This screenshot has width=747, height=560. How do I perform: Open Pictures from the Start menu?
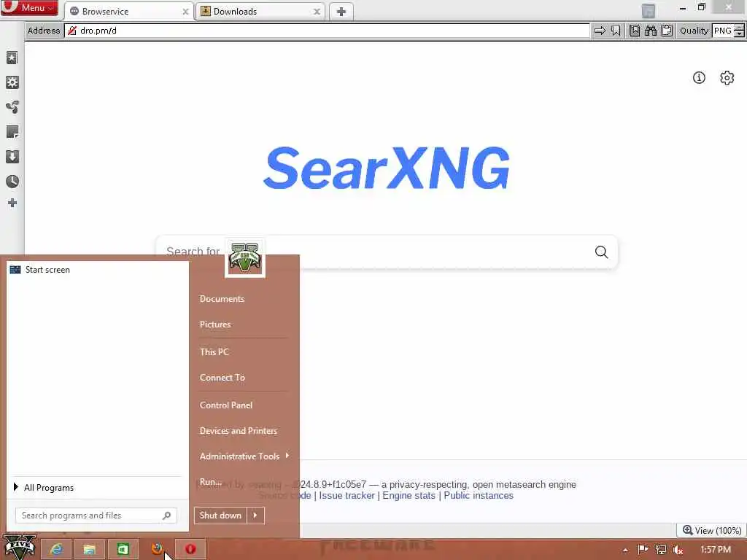(215, 324)
